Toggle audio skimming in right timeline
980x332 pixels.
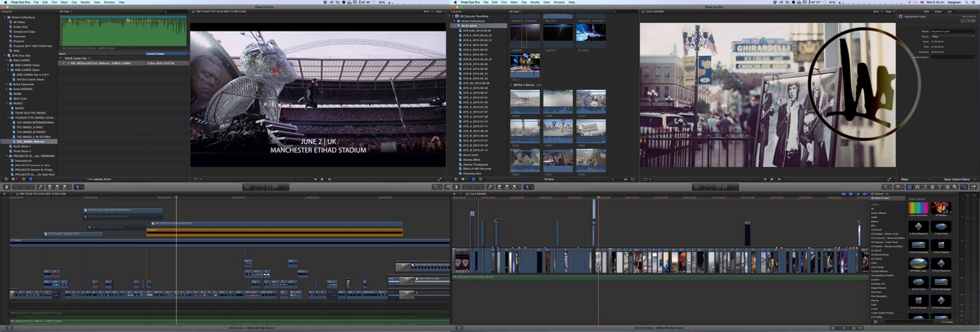(851, 194)
